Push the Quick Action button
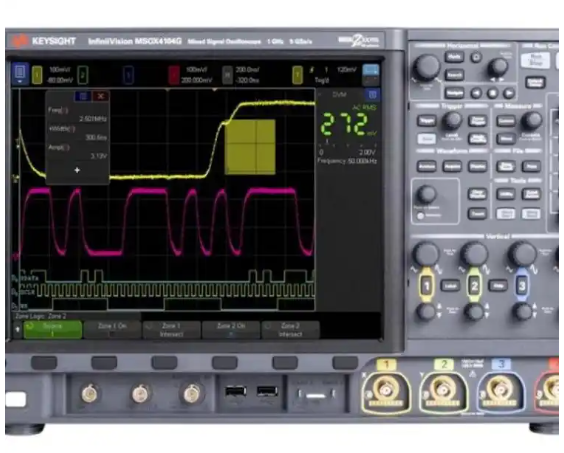Viewport: 564px width, 453px height. [531, 194]
